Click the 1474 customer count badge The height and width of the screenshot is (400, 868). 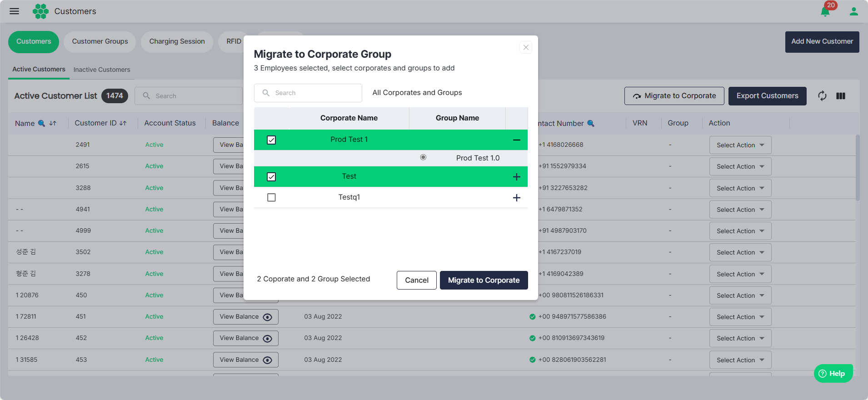[115, 96]
